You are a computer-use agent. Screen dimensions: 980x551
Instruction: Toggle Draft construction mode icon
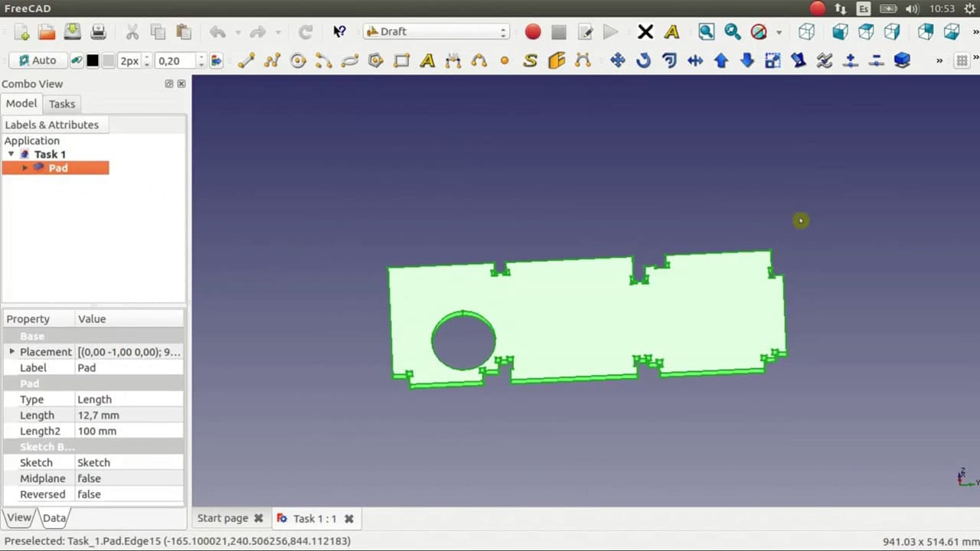(x=77, y=60)
